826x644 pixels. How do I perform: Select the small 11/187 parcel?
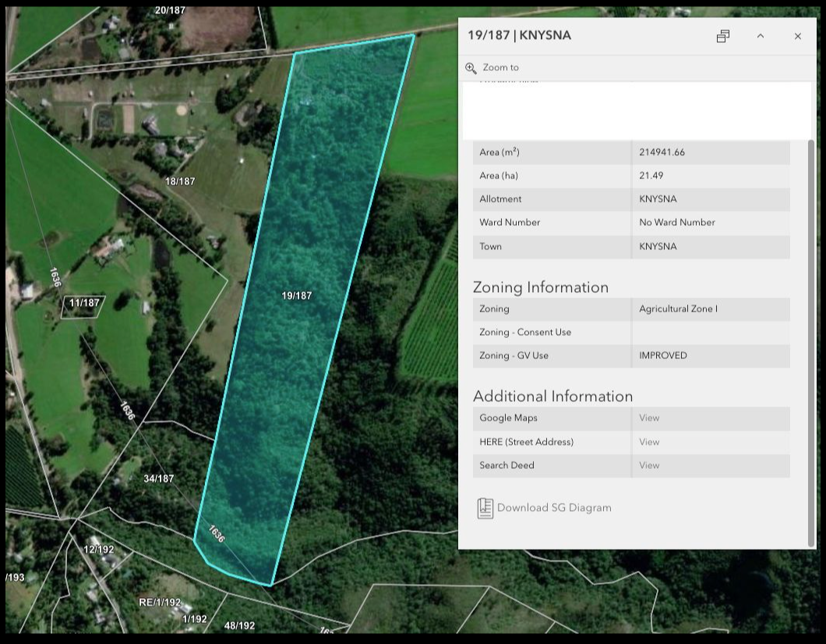pos(83,304)
